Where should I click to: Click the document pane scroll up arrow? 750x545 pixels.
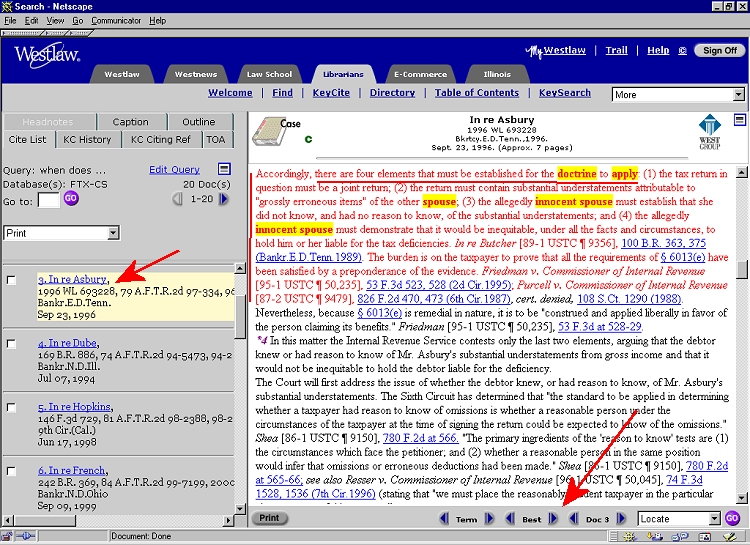click(x=741, y=172)
